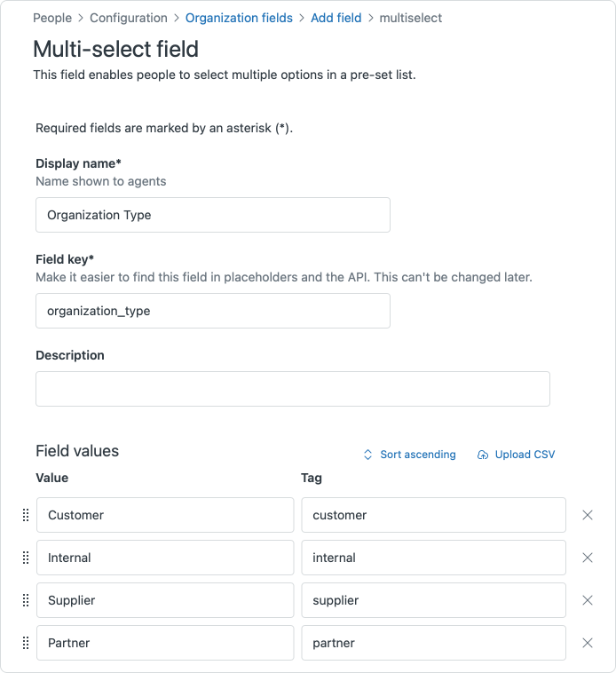This screenshot has height=673, width=616.
Task: Delete the Partner field value row
Action: pos(587,643)
